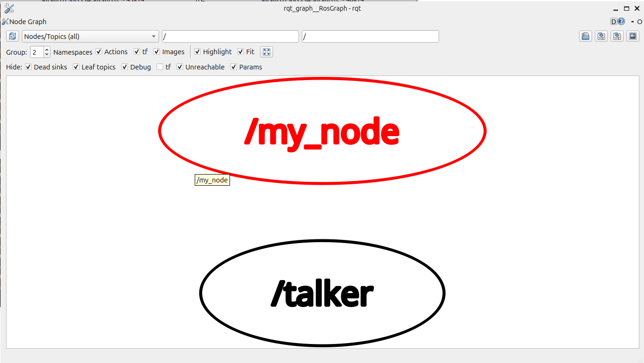
Task: Save the graph as an image
Action: click(x=633, y=37)
